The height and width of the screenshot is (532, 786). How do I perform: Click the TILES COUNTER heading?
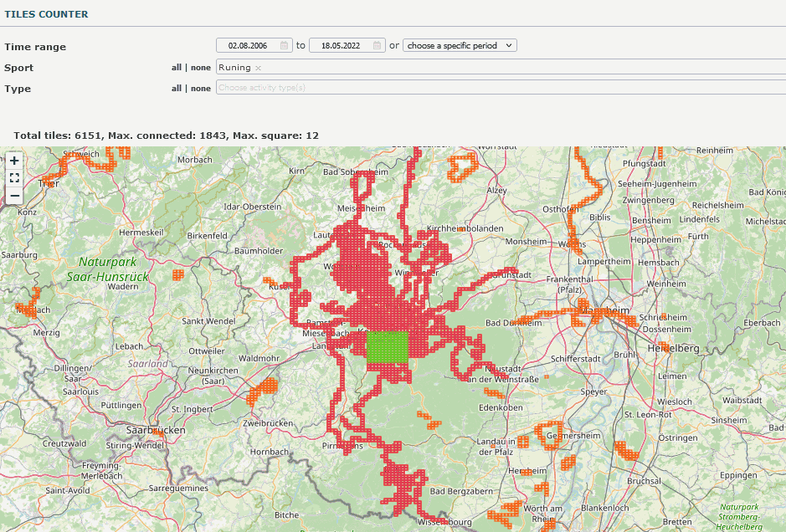click(46, 14)
